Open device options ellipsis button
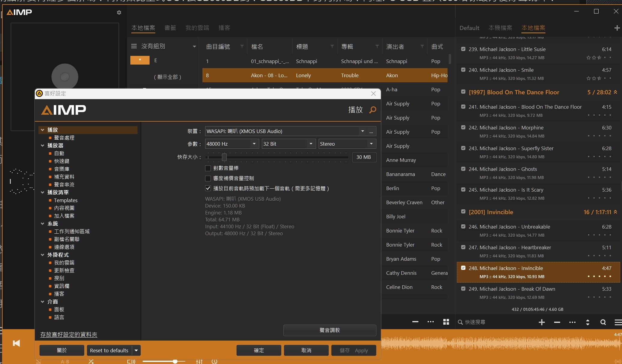Viewport: 622px width, 364px height. pos(372,131)
